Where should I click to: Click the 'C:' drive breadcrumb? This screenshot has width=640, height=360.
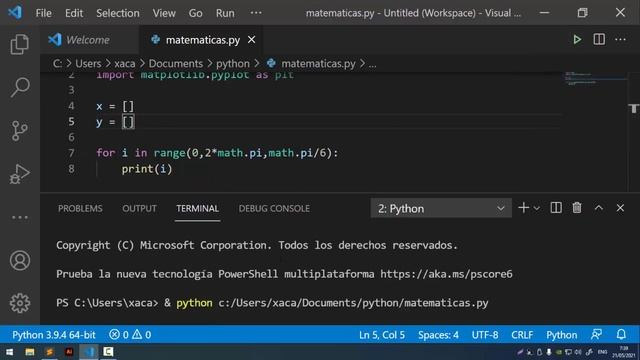click(x=58, y=64)
